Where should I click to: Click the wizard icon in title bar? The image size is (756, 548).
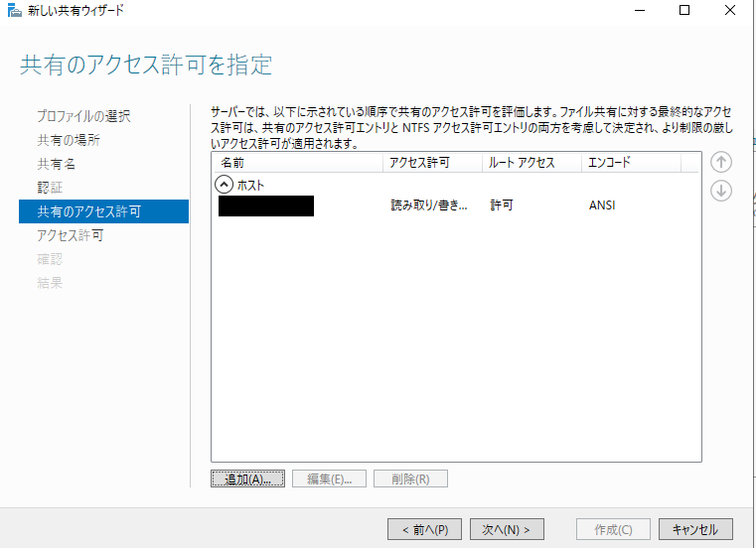(x=13, y=11)
